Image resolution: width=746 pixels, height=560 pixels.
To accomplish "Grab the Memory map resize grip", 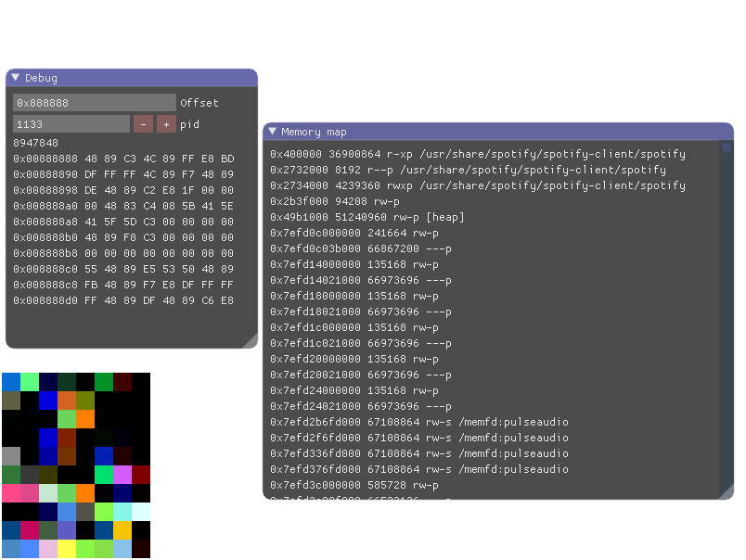I will (x=726, y=491).
